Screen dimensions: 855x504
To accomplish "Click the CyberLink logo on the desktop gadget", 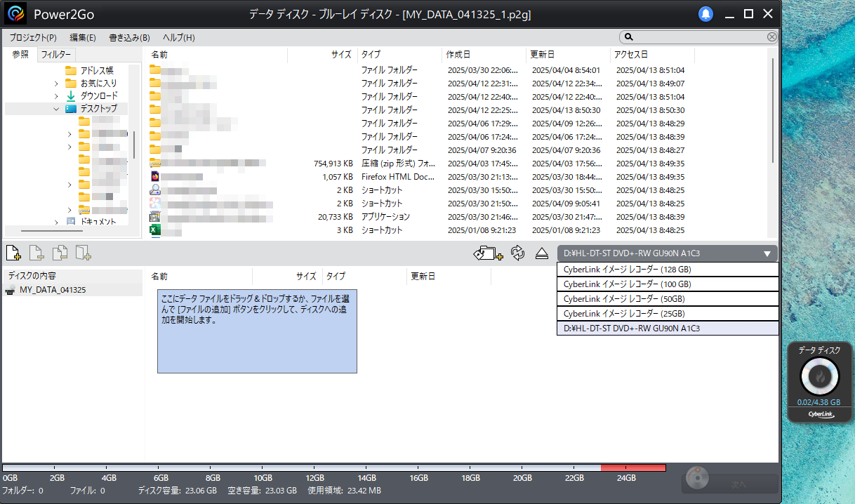I will pyautogui.click(x=819, y=414).
